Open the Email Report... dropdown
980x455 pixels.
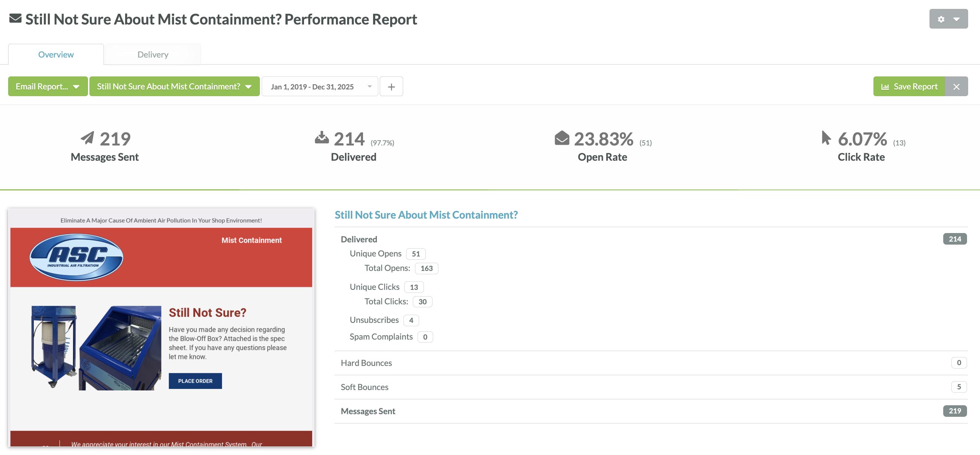(x=48, y=86)
